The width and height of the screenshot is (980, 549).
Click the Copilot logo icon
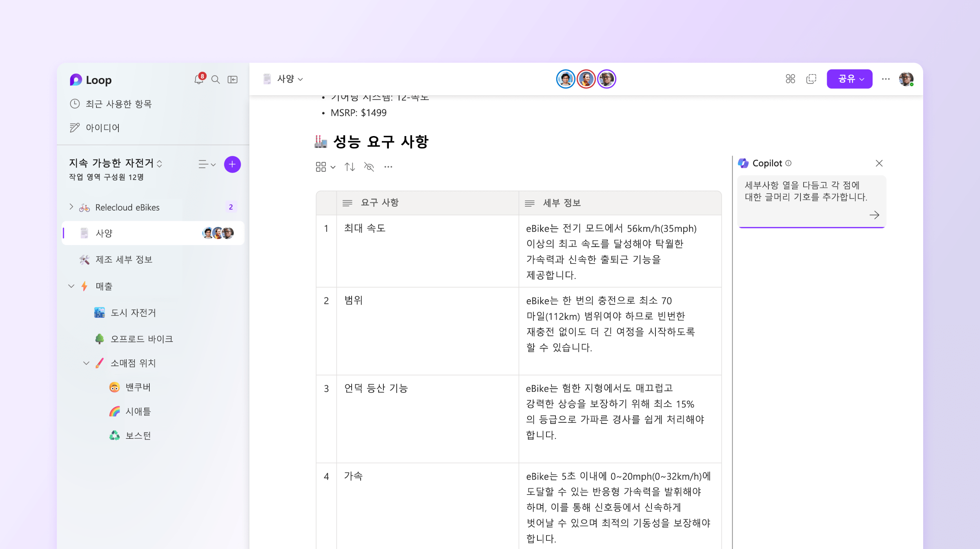click(743, 163)
